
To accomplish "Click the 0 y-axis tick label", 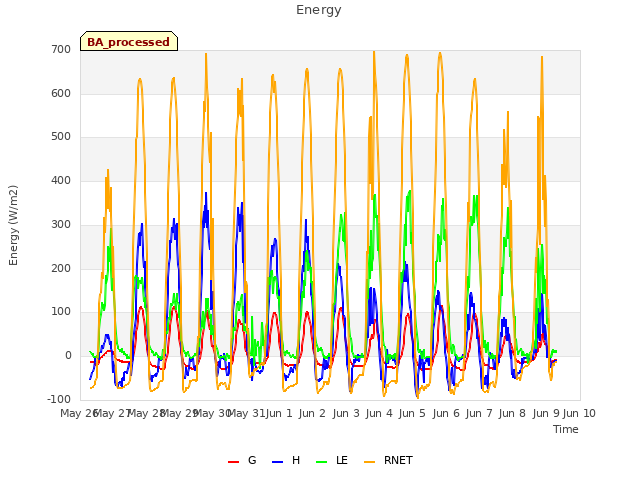I will coord(68,356).
